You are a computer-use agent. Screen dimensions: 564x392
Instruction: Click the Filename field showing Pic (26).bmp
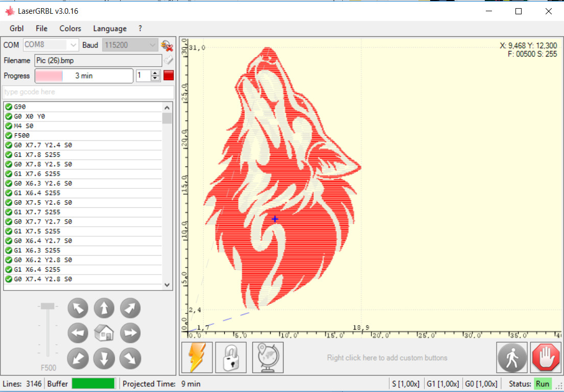[x=98, y=60]
